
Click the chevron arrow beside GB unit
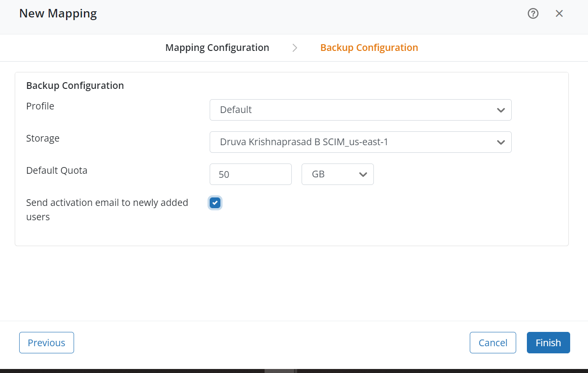363,174
